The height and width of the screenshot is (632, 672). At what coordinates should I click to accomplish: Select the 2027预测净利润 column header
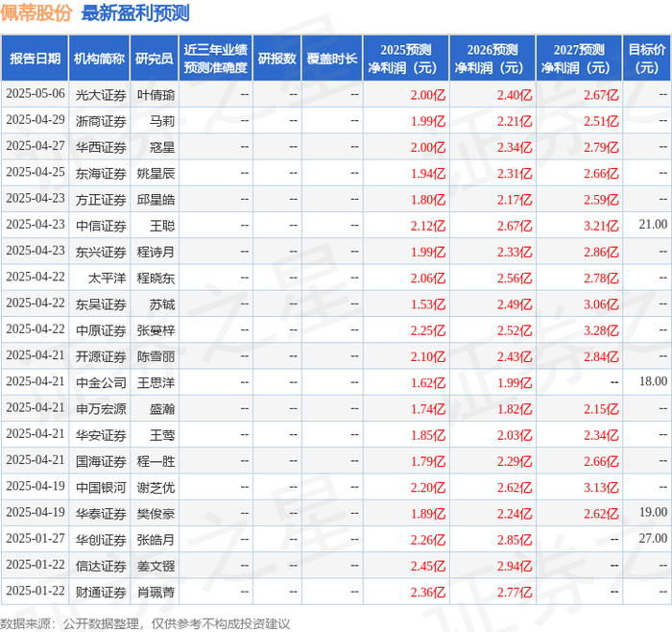(x=579, y=59)
